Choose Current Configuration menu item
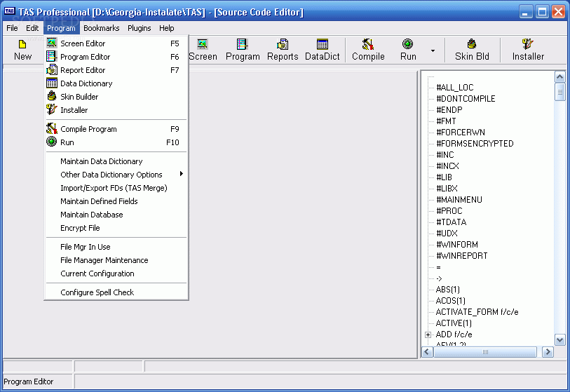Screen dimensions: 570x392 (x=116, y=273)
